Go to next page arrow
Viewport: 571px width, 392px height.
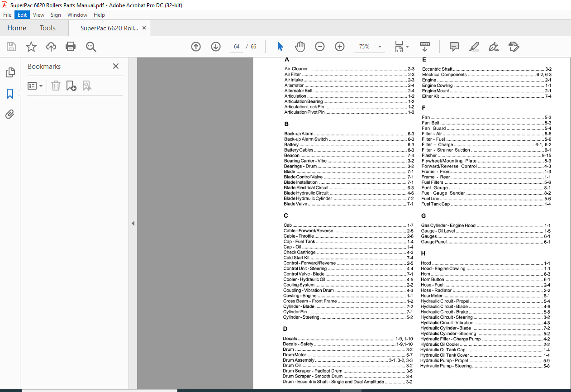pyautogui.click(x=216, y=47)
